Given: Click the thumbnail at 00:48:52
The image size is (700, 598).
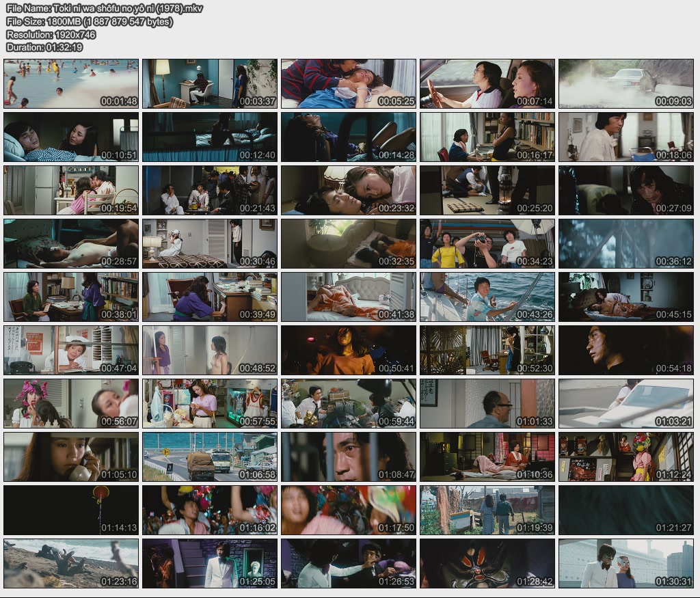Looking at the screenshot, I should click(210, 351).
